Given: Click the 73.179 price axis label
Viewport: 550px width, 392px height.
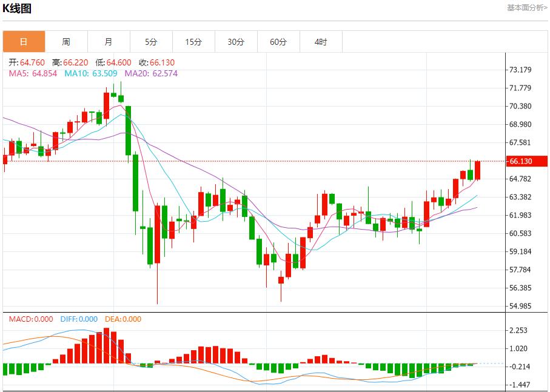Looking at the screenshot, I should tap(520, 70).
